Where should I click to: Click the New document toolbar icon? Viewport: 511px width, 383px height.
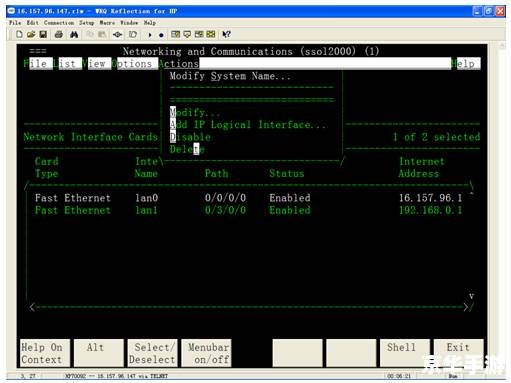point(19,34)
